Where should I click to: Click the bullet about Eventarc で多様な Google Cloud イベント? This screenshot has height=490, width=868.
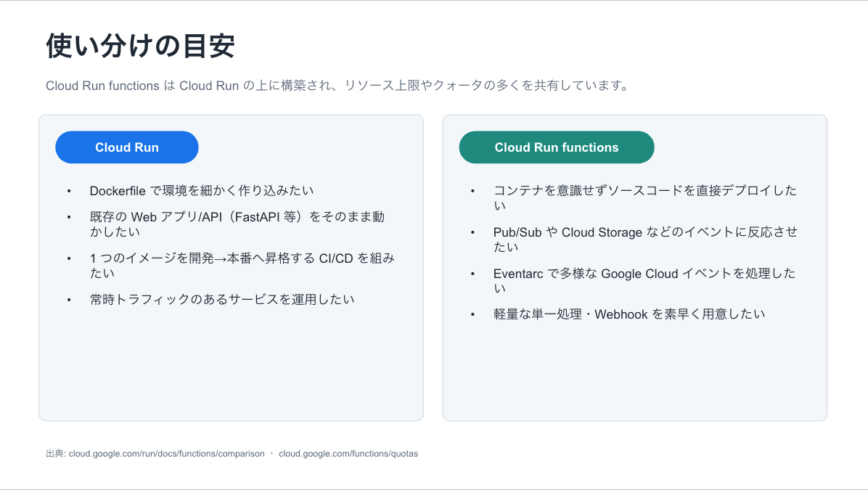click(x=644, y=281)
